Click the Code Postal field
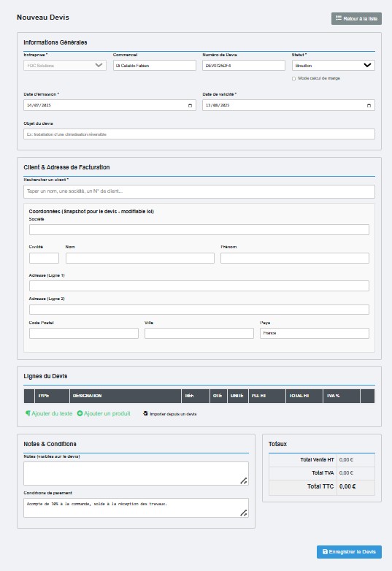The width and height of the screenshot is (392, 571). tap(84, 333)
